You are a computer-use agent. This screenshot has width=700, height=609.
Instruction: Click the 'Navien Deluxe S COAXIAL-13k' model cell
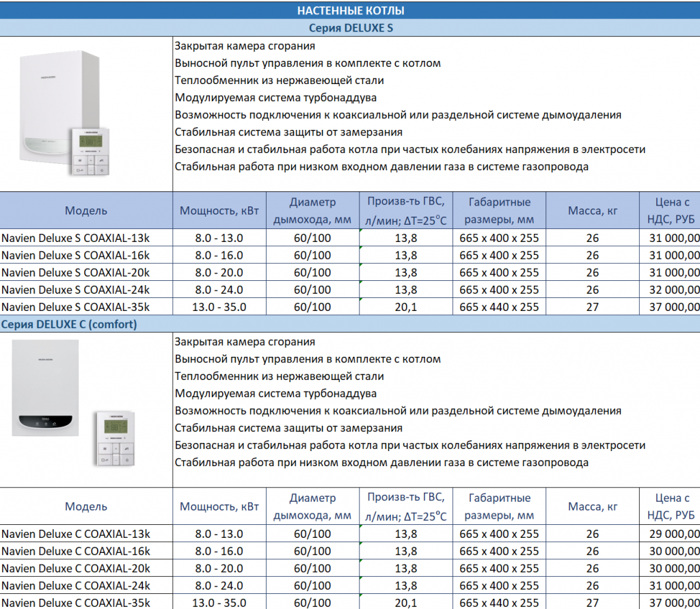pyautogui.click(x=86, y=238)
